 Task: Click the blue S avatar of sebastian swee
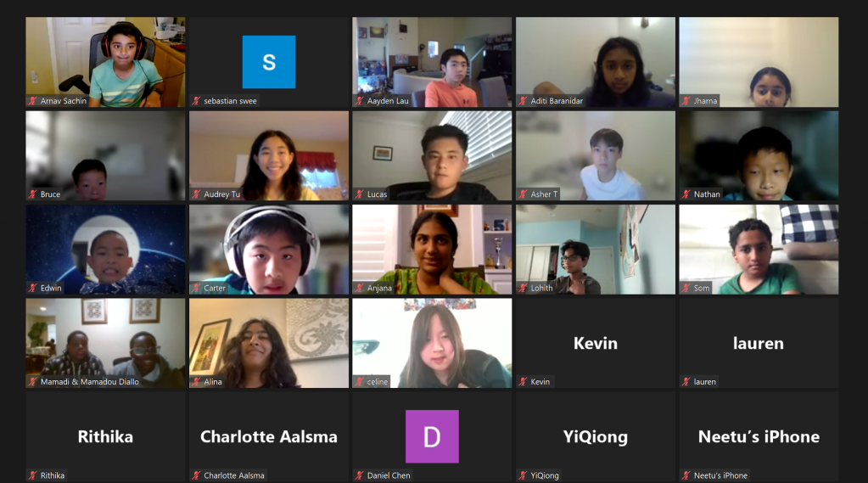point(269,62)
